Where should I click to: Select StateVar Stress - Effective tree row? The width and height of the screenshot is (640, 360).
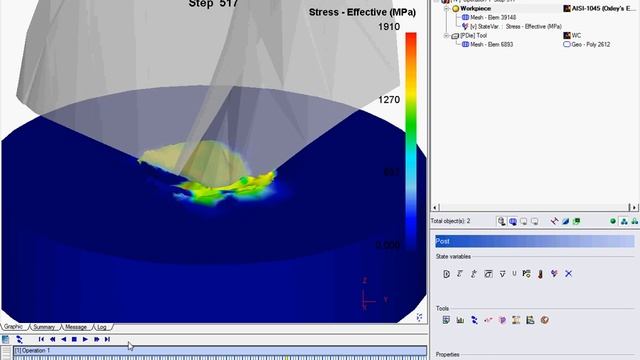[511, 27]
